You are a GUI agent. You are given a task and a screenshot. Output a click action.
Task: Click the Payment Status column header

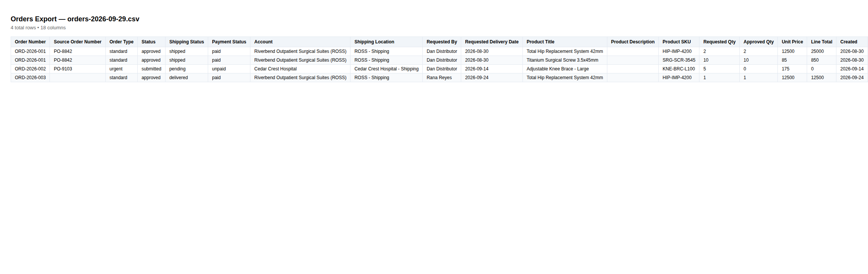coord(229,42)
